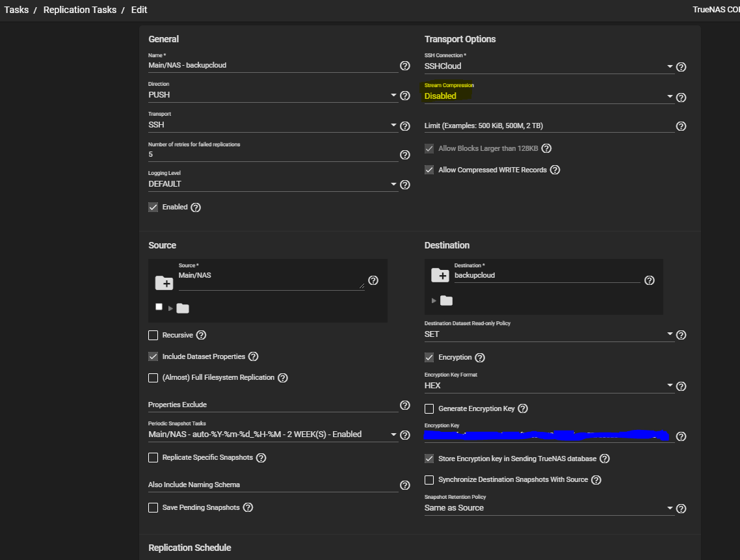Screen dimensions: 740x560
Task: Expand the destination folder tree arrow
Action: 434,300
